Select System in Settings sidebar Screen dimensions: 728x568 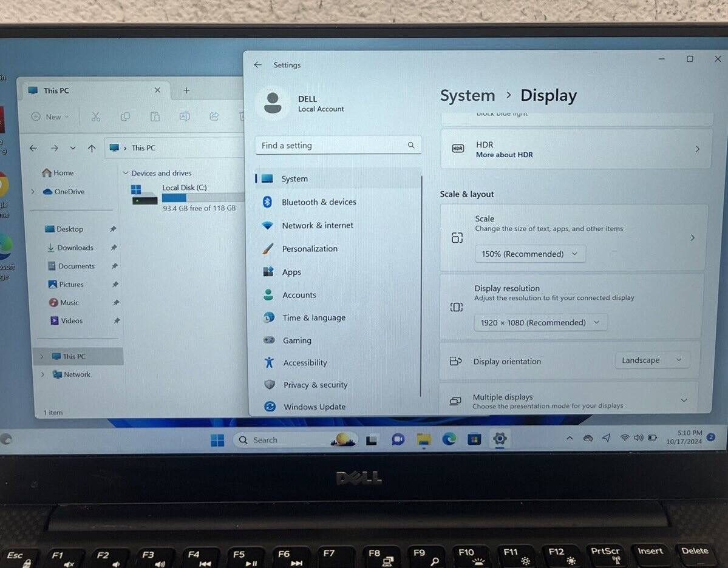pos(338,178)
